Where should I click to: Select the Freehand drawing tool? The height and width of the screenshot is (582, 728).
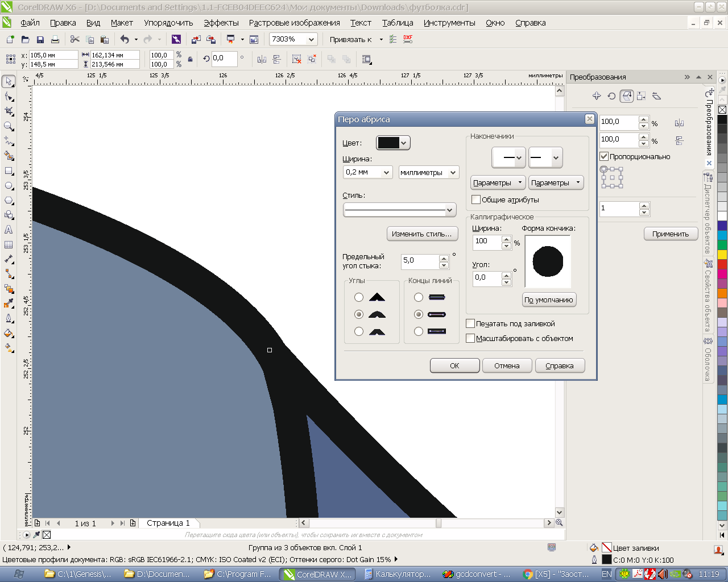[9, 141]
